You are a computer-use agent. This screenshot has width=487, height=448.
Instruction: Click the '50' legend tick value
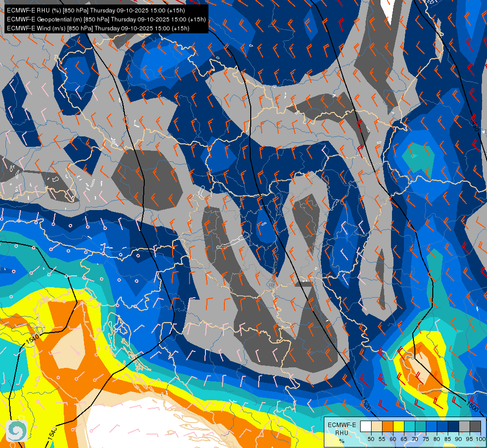coord(371,439)
